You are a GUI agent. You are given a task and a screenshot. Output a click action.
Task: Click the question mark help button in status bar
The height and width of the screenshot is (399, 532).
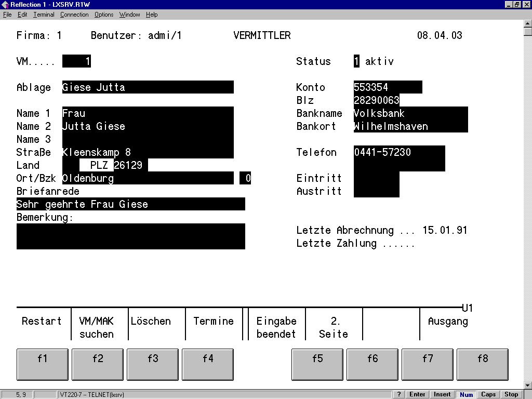pyautogui.click(x=398, y=394)
